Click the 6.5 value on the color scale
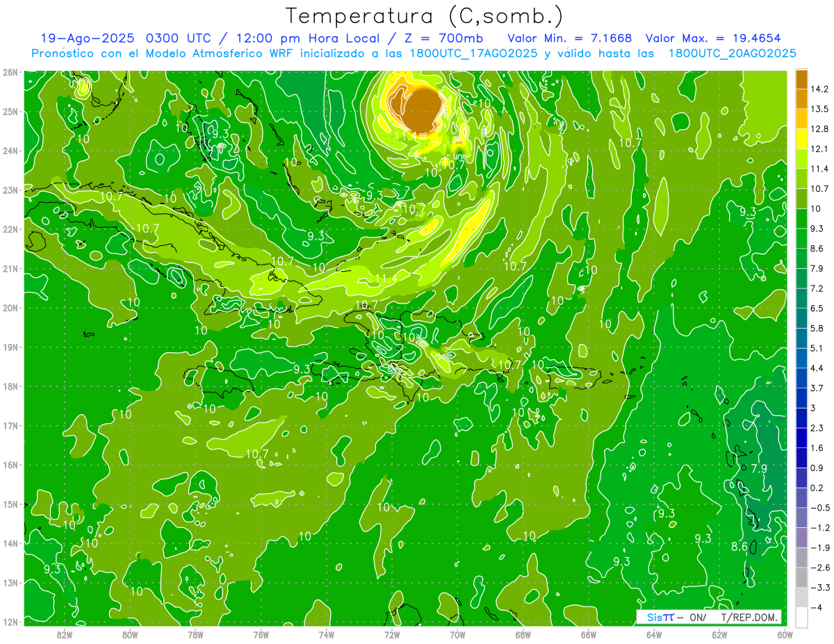 coord(817,308)
